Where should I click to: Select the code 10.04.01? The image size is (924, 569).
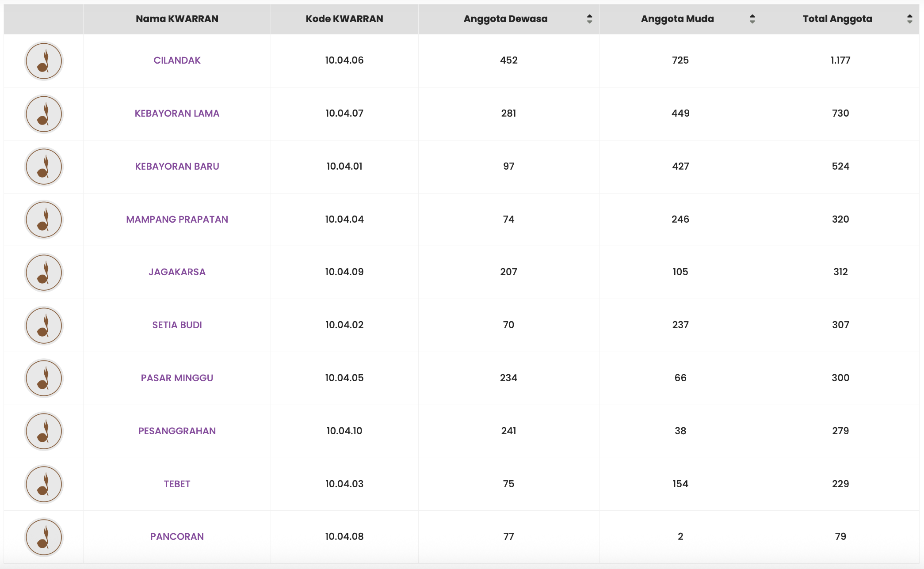point(344,167)
